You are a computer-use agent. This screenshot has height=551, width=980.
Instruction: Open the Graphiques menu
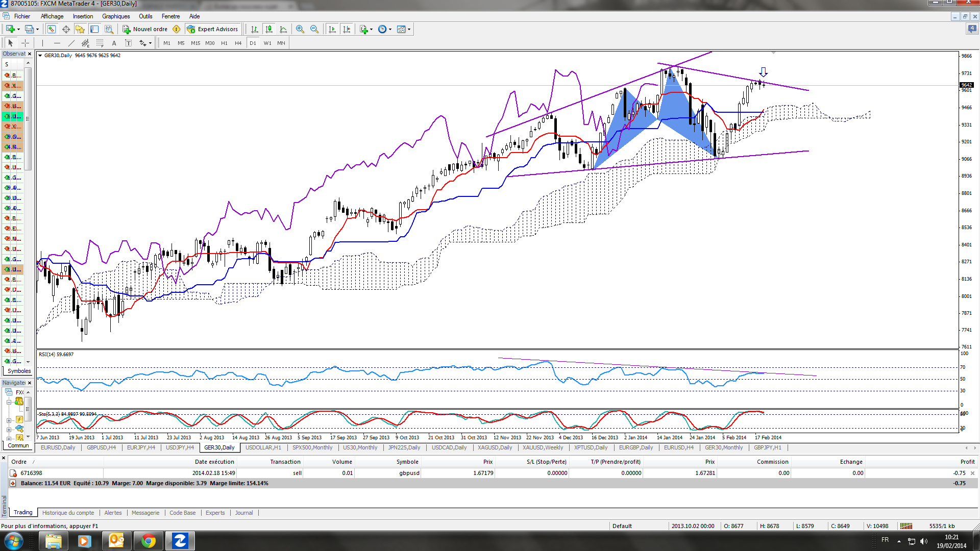(x=116, y=16)
